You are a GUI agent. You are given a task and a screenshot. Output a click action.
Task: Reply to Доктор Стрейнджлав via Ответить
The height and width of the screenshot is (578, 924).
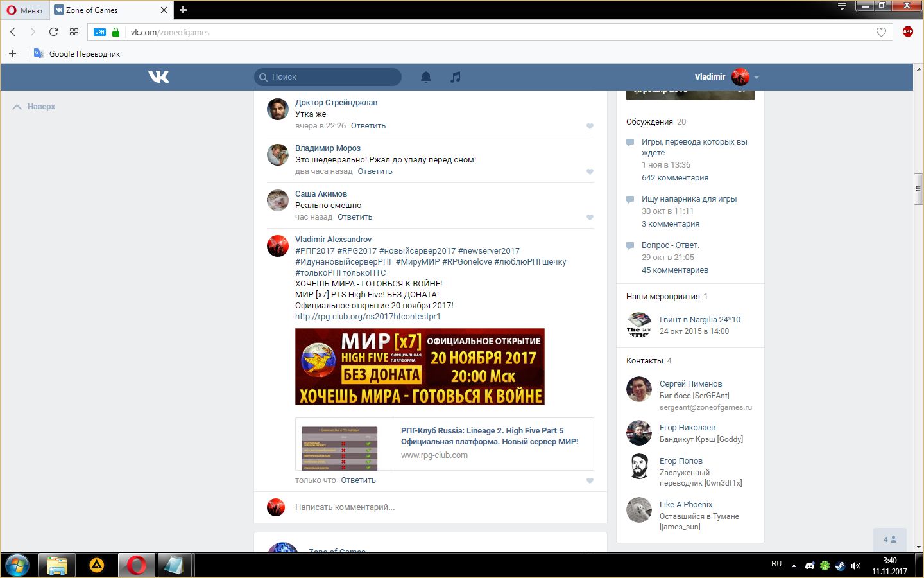[368, 126]
